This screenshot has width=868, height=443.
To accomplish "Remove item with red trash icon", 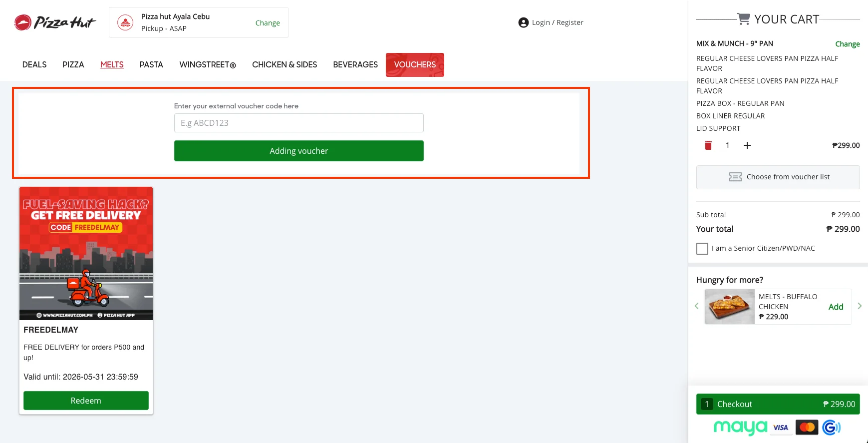I will tap(708, 145).
